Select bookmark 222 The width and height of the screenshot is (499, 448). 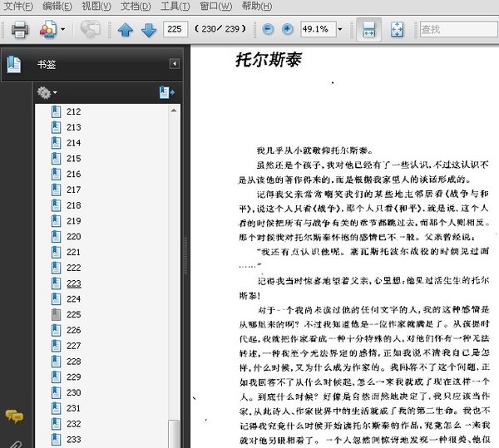click(74, 268)
